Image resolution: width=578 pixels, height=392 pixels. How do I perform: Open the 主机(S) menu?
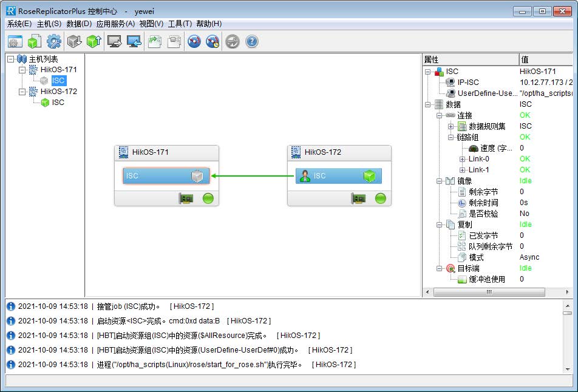tap(49, 24)
